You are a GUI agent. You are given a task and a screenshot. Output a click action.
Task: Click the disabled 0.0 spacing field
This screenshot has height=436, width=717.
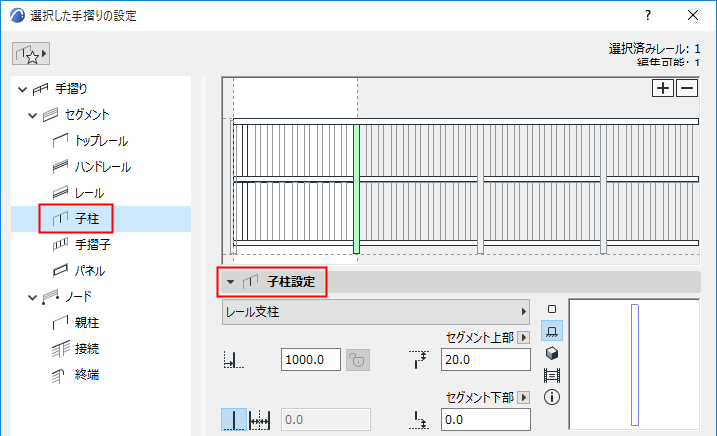pyautogui.click(x=325, y=420)
